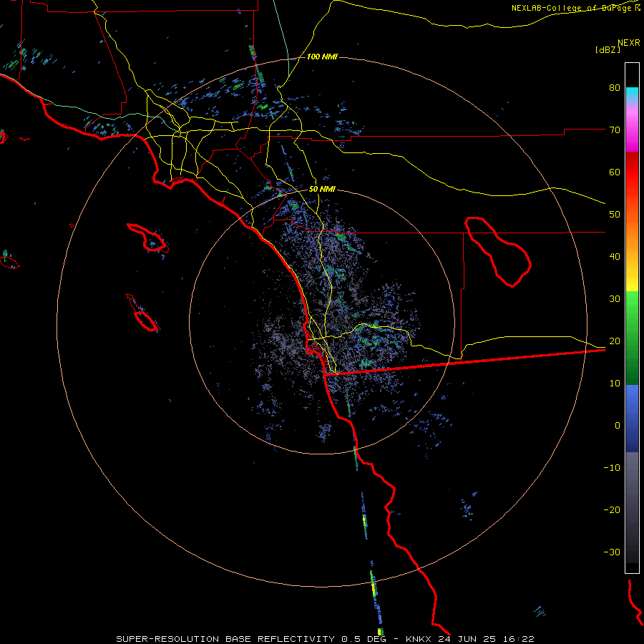The height and width of the screenshot is (644, 644).
Task: Click the KNKX station identifier in the caption
Action: [418, 639]
